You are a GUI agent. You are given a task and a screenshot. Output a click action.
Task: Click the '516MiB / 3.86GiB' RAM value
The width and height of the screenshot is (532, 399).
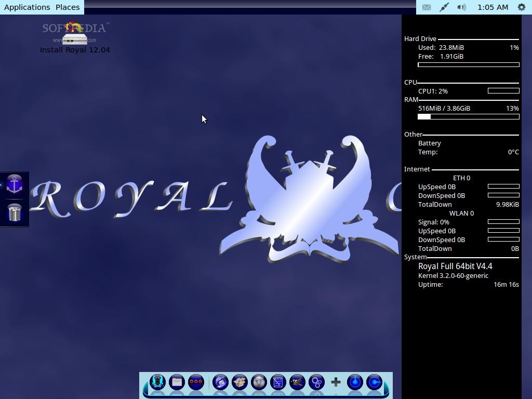pos(444,108)
